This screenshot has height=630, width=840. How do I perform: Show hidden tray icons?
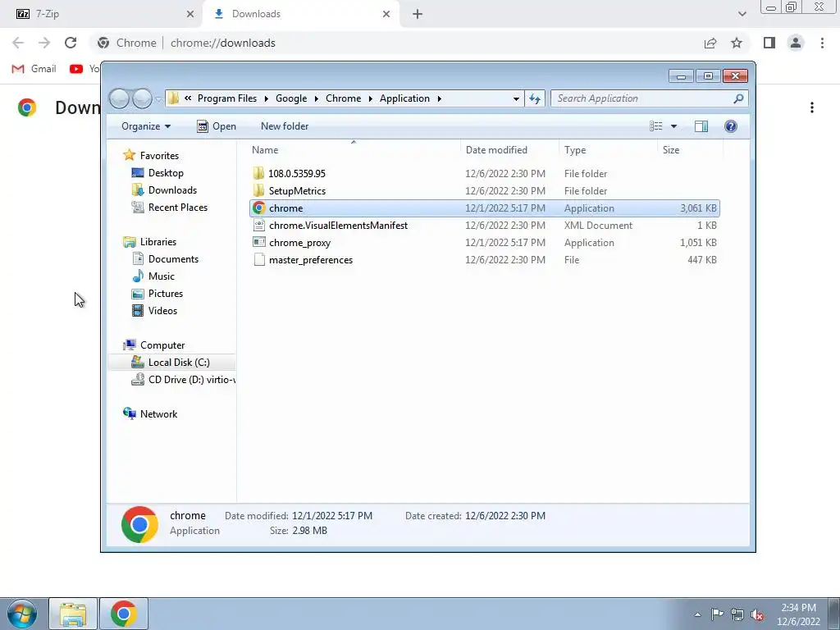697,614
